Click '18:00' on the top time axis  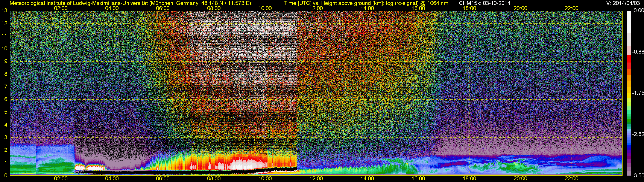pyautogui.click(x=469, y=8)
